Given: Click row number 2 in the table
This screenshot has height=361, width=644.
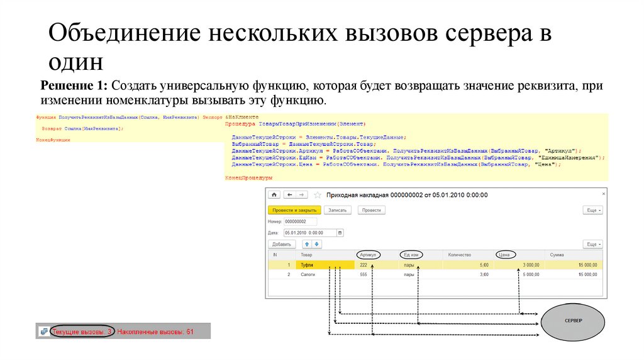Looking at the screenshot, I should [289, 274].
